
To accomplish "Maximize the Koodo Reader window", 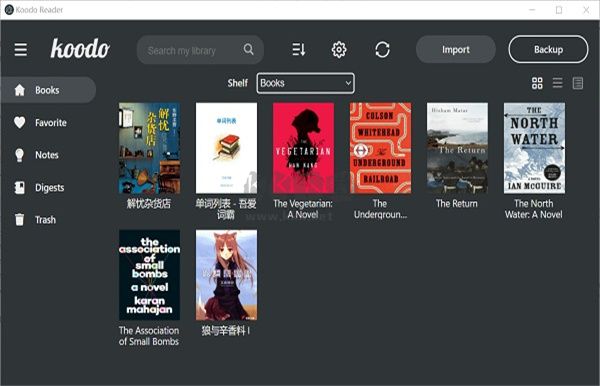I will pyautogui.click(x=559, y=10).
